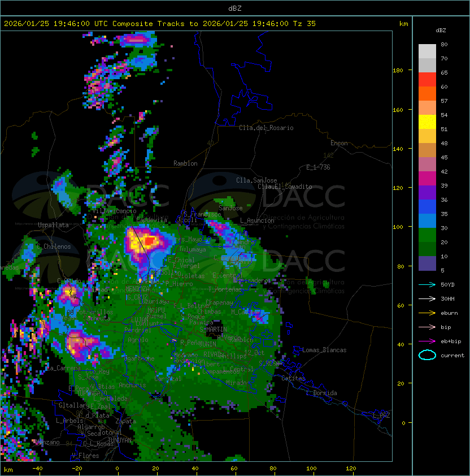Click the 'Ramblon' map label
This screenshot has height=476, width=470.
(185, 163)
